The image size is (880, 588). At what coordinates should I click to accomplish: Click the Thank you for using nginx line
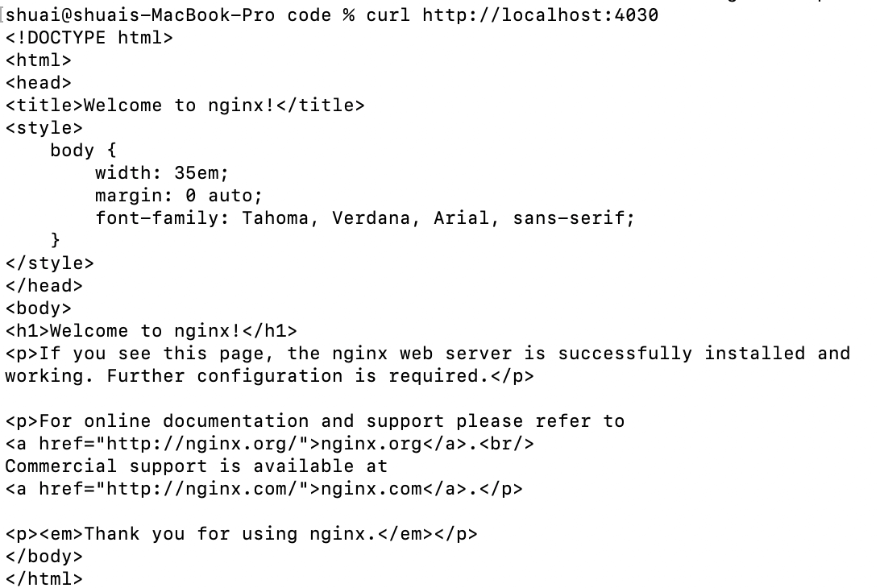[241, 533]
